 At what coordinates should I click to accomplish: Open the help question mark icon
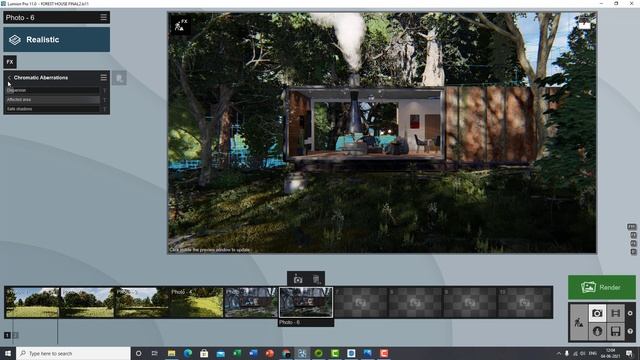tap(630, 331)
